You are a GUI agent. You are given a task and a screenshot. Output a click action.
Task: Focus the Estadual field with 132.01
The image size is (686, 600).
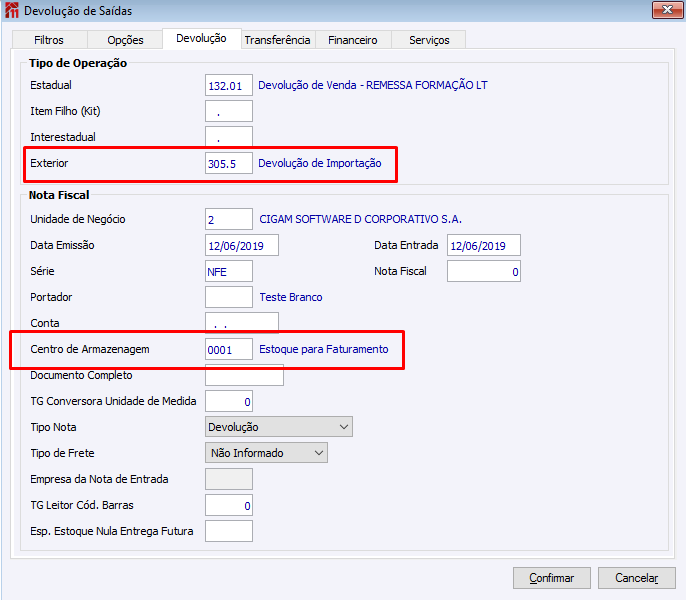pyautogui.click(x=229, y=85)
